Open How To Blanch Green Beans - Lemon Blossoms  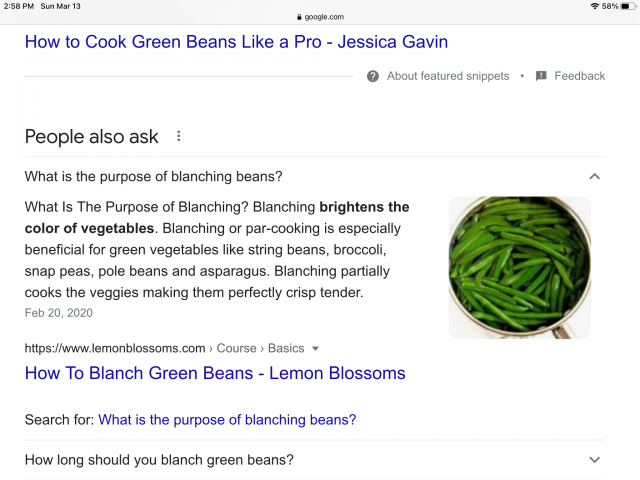click(215, 373)
